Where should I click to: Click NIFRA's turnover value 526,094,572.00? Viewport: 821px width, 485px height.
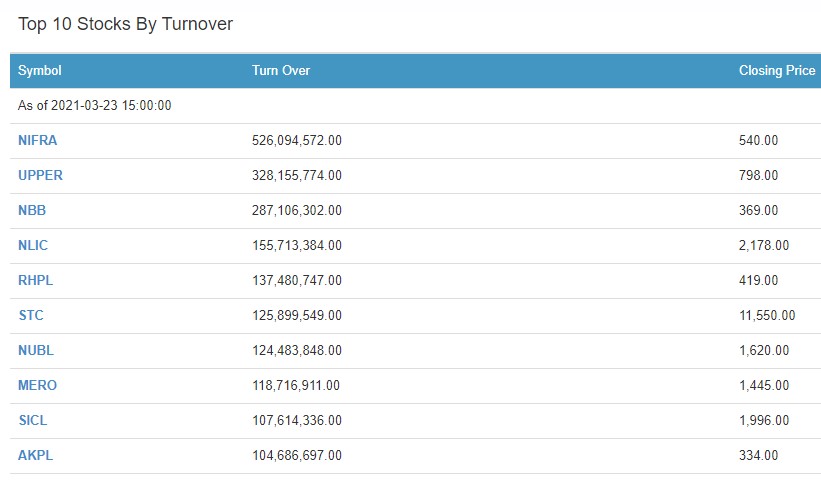click(x=297, y=141)
